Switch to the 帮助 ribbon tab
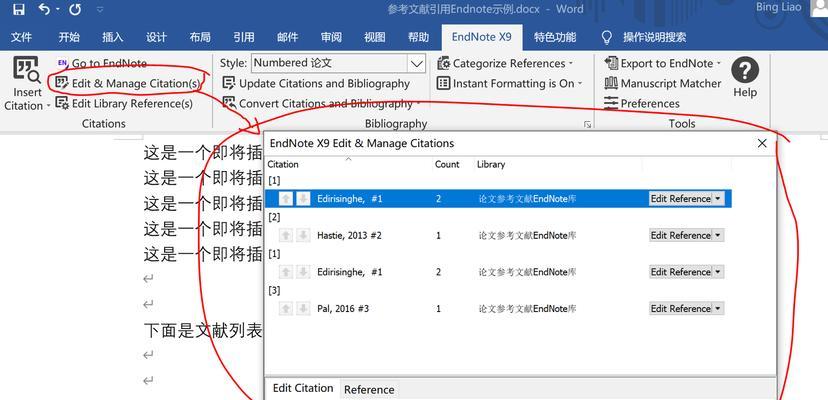This screenshot has height=400, width=828. pyautogui.click(x=418, y=37)
